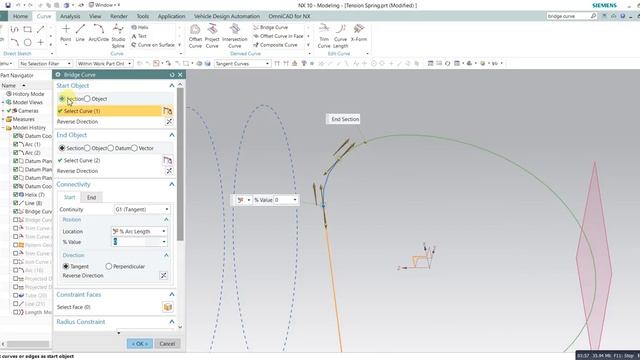Switch to the View ribbon tab

pos(95,16)
